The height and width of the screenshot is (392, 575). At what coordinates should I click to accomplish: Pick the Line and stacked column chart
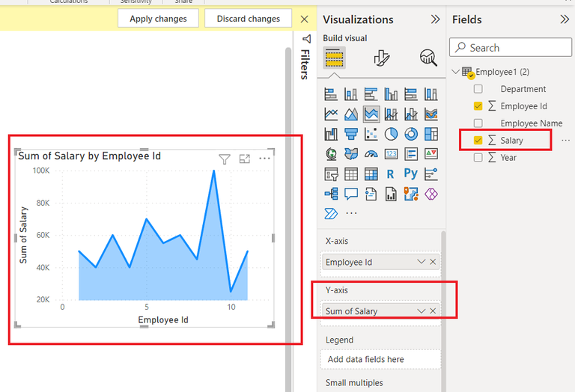tap(391, 114)
